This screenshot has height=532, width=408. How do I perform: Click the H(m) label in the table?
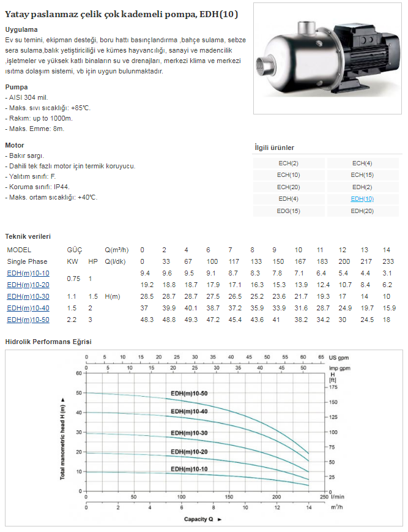click(113, 296)
